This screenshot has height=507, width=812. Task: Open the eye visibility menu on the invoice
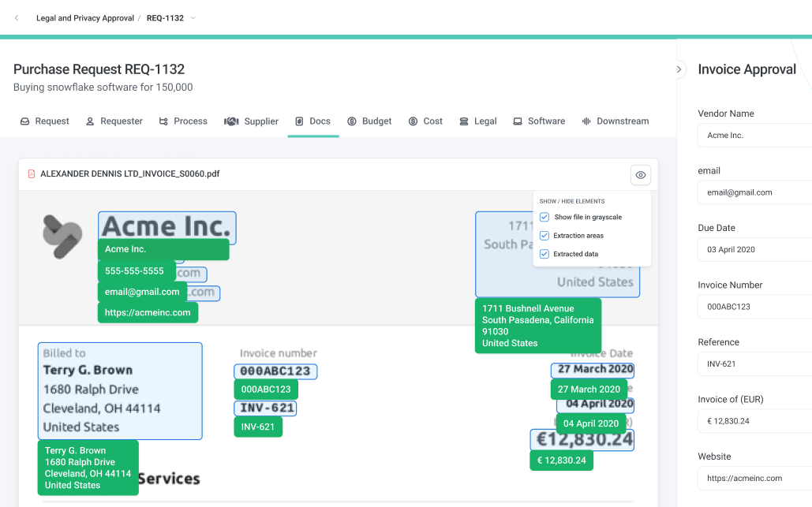point(640,174)
